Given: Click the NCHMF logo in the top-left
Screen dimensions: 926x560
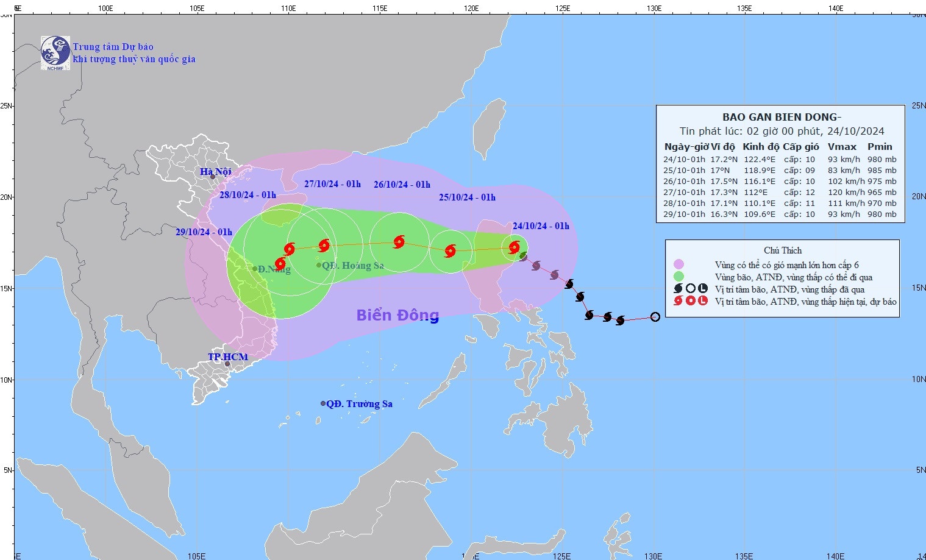Looking at the screenshot, I should [55, 52].
